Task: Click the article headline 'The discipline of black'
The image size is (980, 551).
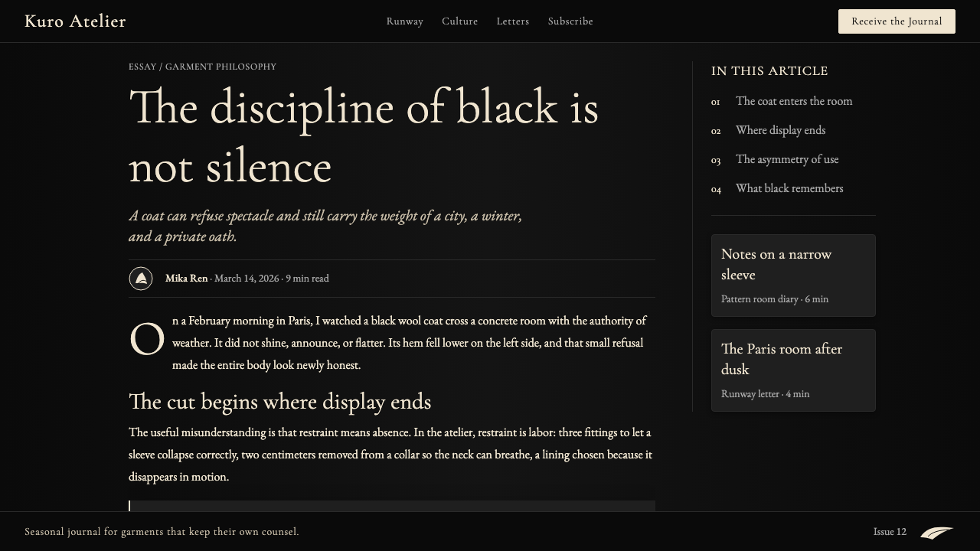Action: [364, 136]
